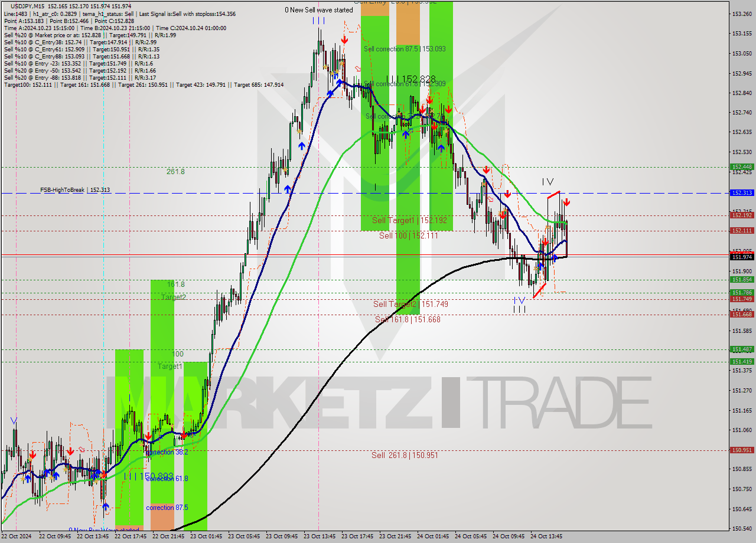The height and width of the screenshot is (543, 756).
Task: Click the 150.951 red price tag
Action: click(x=742, y=450)
